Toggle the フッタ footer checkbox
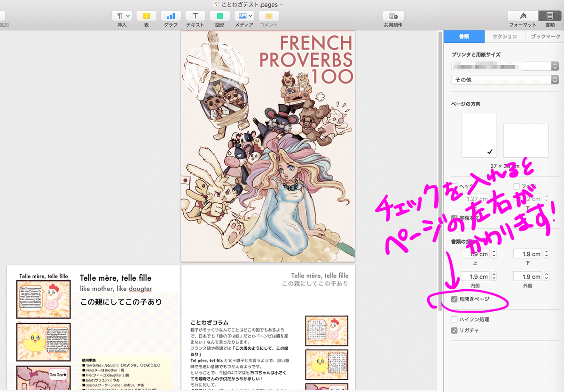The width and height of the screenshot is (564, 392). tap(517, 186)
